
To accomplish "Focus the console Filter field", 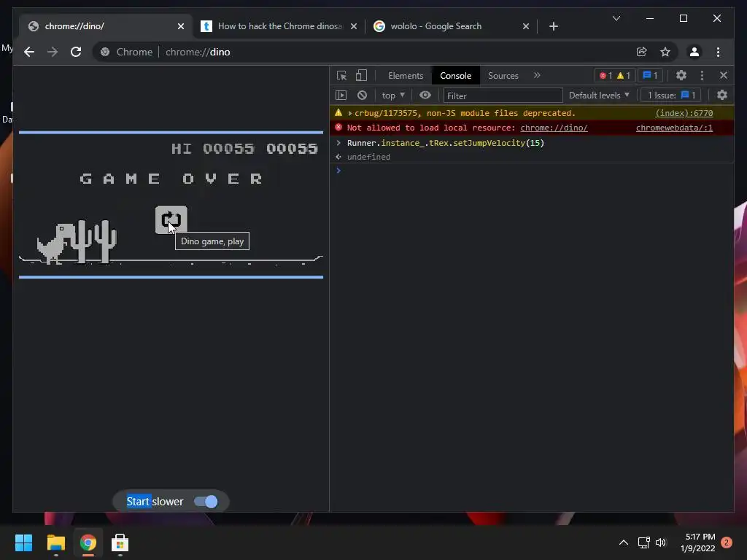I will point(503,96).
